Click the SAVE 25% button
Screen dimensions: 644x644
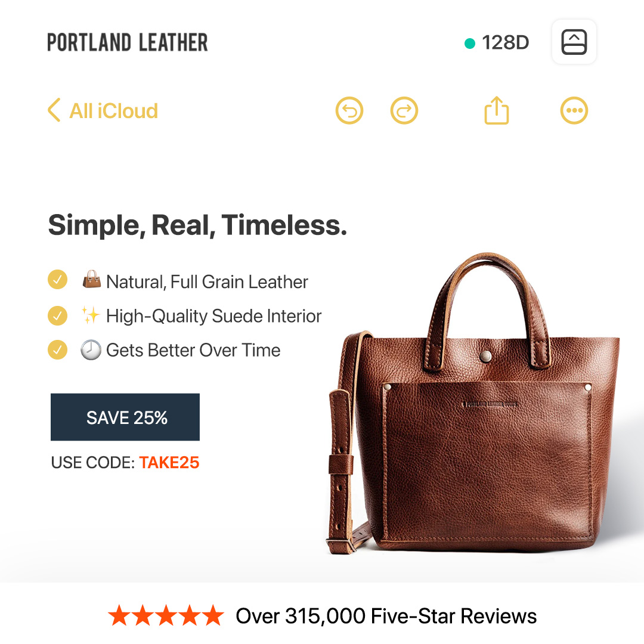[125, 417]
